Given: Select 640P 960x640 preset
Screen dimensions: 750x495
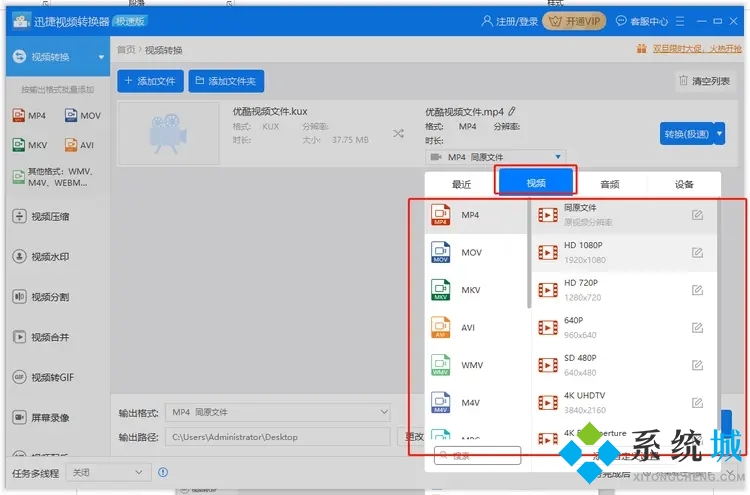Looking at the screenshot, I should pos(624,328).
